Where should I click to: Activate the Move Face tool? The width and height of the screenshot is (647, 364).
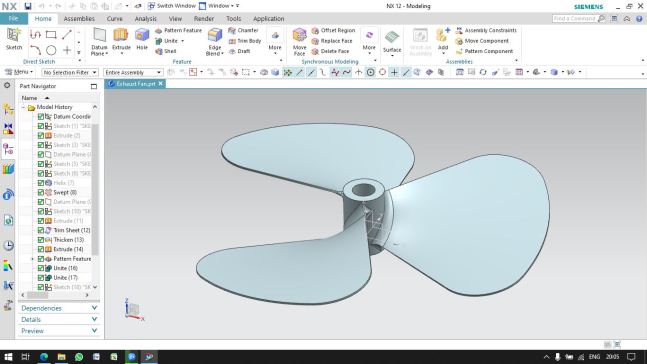click(x=300, y=42)
